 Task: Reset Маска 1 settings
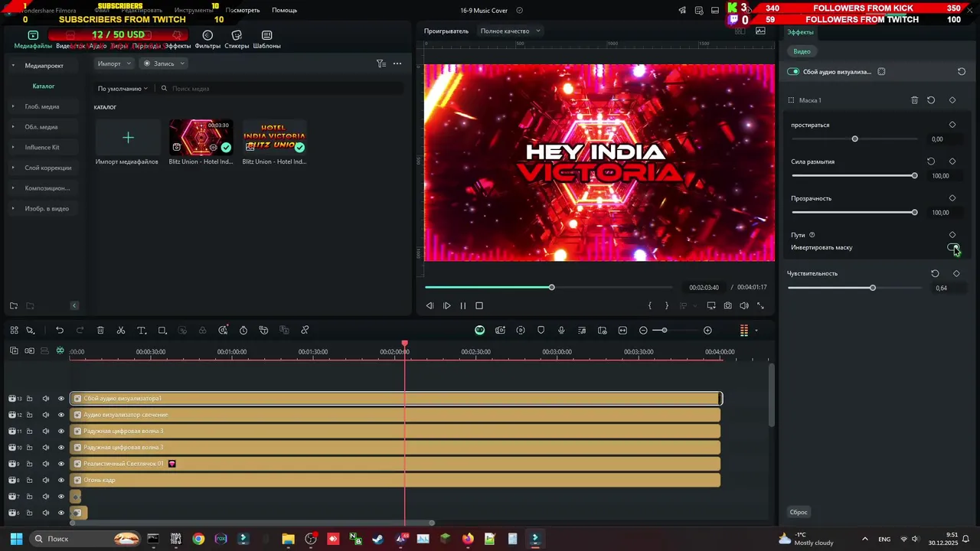tap(931, 100)
